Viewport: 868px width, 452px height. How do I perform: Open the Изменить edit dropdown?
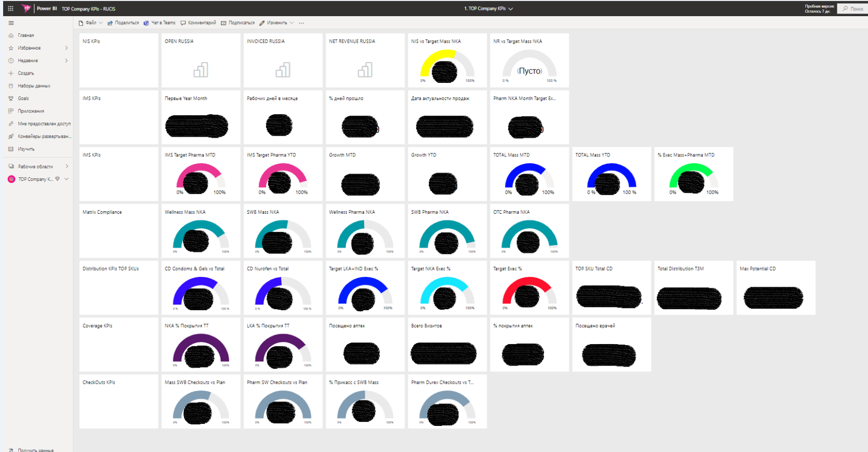click(276, 23)
